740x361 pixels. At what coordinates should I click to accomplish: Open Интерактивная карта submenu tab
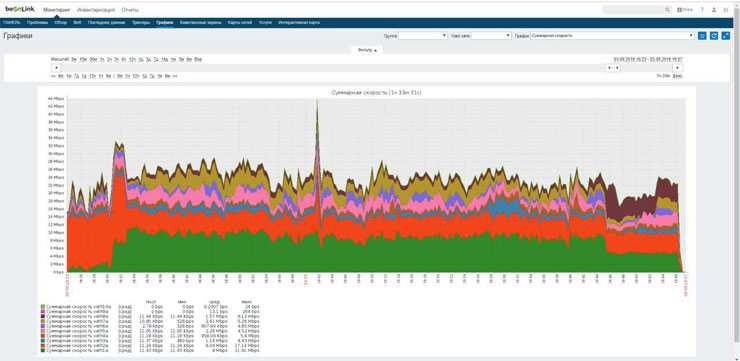tap(299, 22)
